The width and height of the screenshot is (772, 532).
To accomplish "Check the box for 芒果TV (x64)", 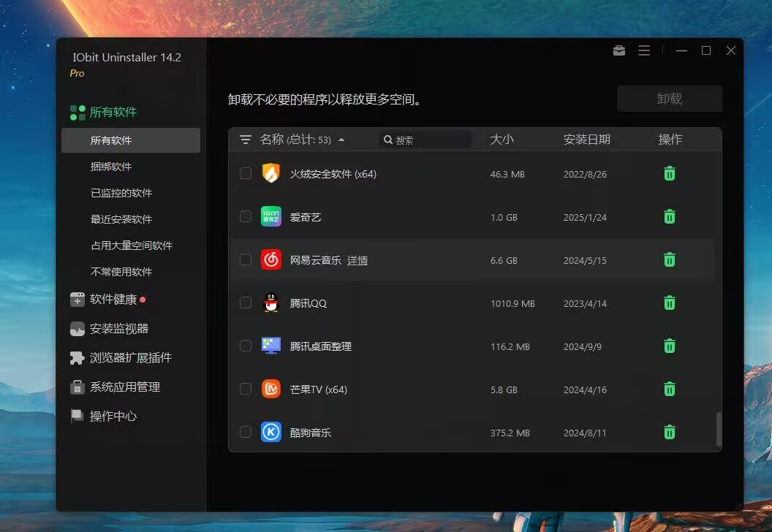I will click(245, 389).
